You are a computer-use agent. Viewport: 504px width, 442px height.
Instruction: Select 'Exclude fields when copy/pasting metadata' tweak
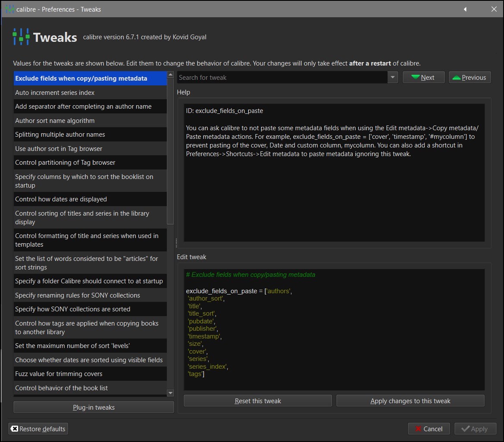(90, 78)
